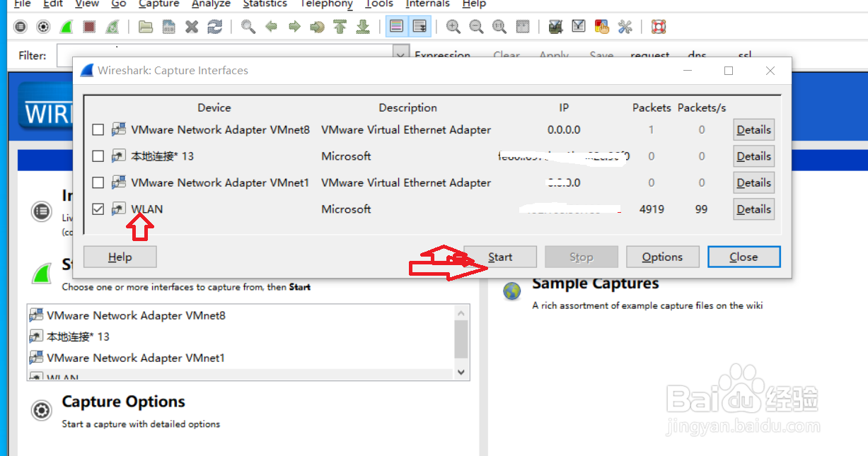Open the Capture menu

pyautogui.click(x=159, y=4)
